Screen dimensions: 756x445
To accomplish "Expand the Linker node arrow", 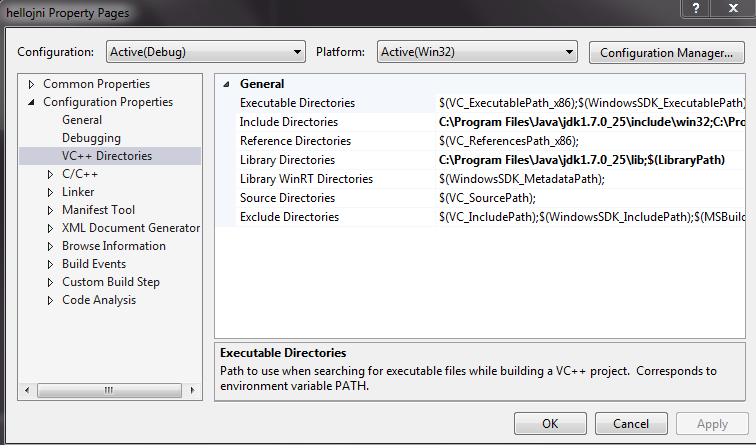I will point(51,192).
